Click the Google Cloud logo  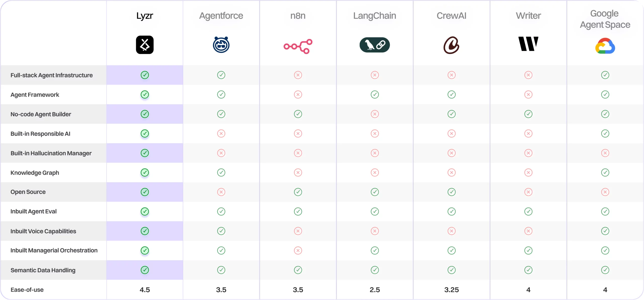point(605,46)
